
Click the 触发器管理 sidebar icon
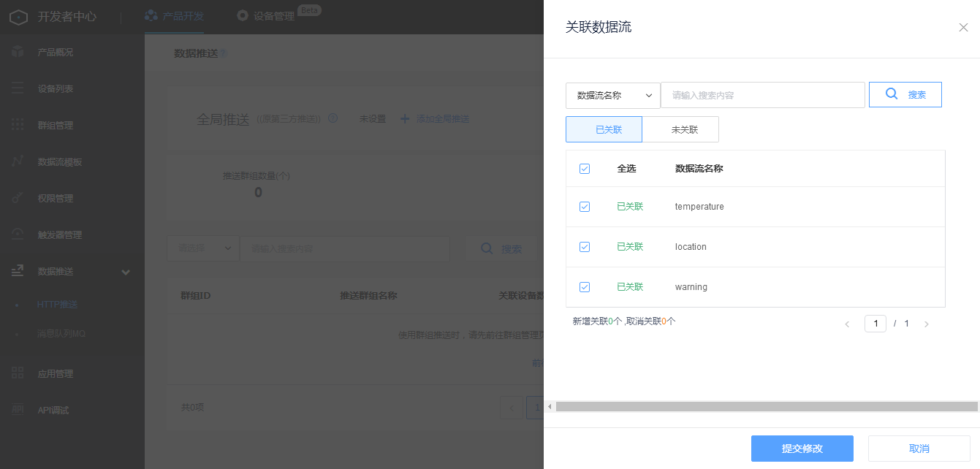[x=18, y=234]
